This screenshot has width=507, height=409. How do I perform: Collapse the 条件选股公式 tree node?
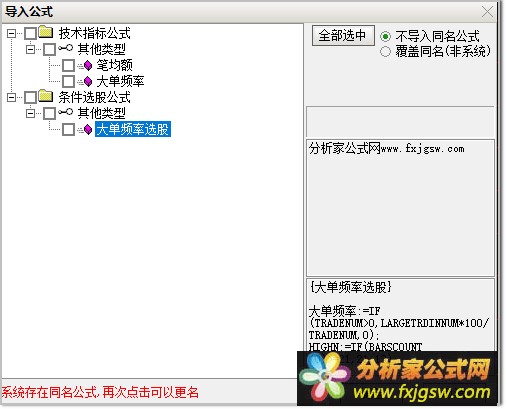12,97
